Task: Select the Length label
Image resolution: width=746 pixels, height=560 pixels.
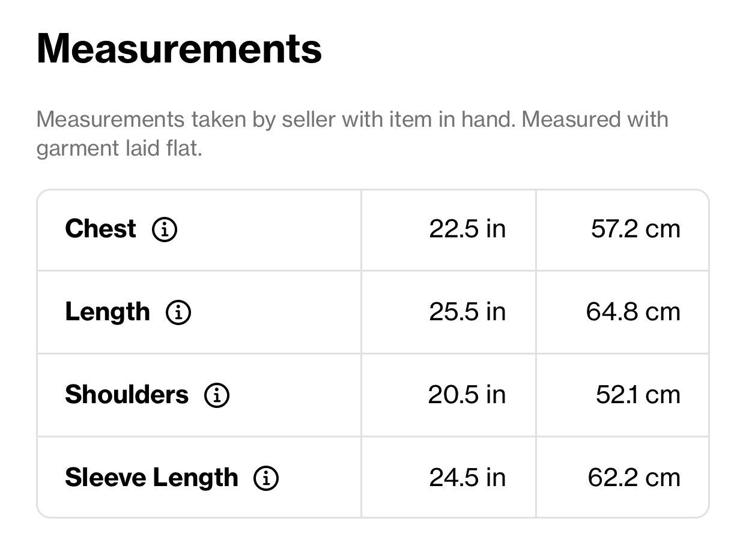Action: click(108, 312)
